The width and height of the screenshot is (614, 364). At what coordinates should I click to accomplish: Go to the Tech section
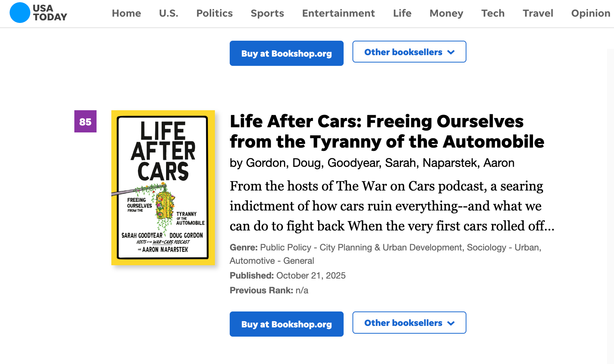coord(493,13)
